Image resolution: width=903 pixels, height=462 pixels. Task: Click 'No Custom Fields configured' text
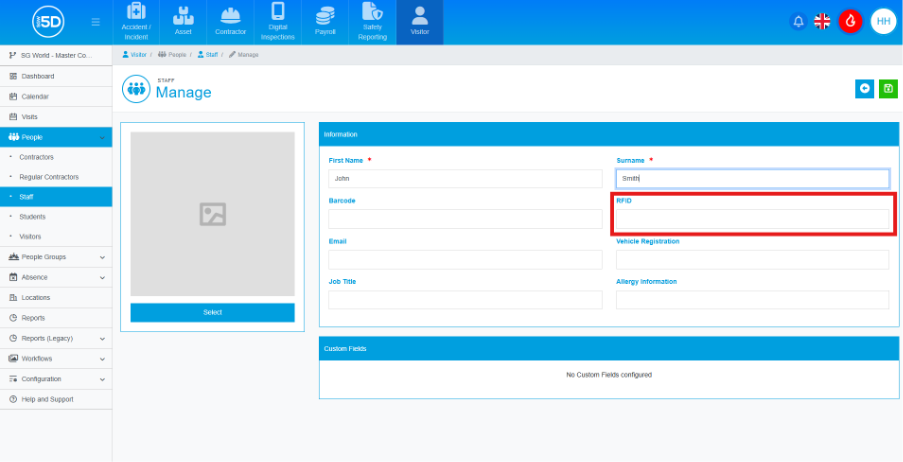609,375
